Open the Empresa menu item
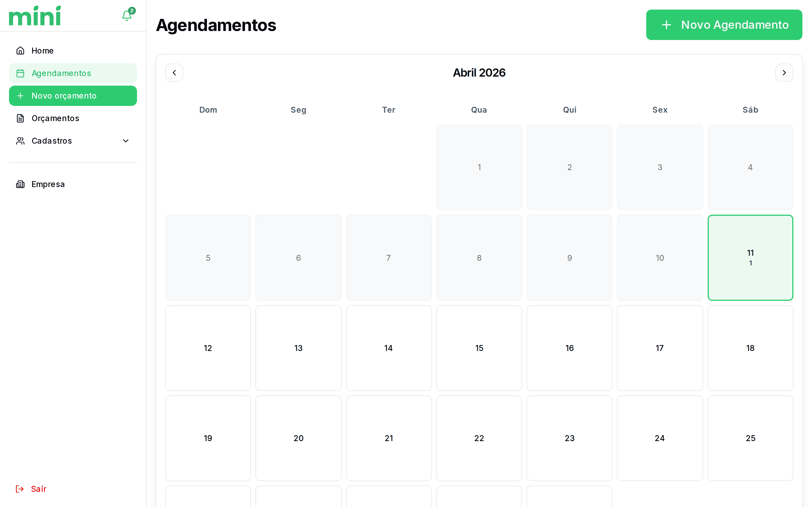The image size is (812, 507). 48,184
